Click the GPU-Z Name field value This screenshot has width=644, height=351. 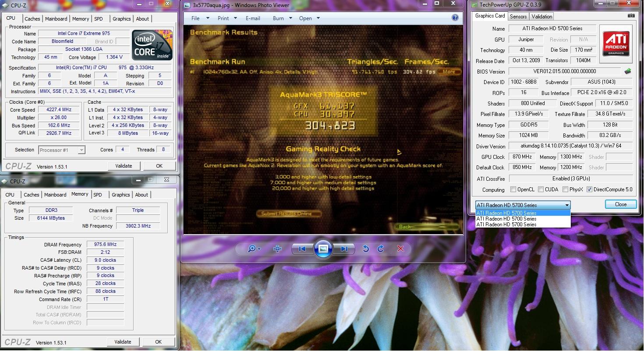point(552,28)
